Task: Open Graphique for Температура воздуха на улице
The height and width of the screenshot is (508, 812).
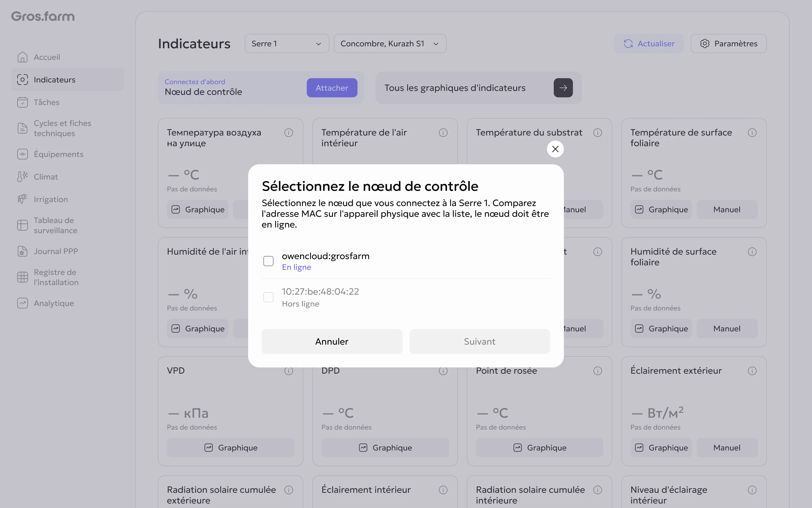Action: (x=198, y=209)
